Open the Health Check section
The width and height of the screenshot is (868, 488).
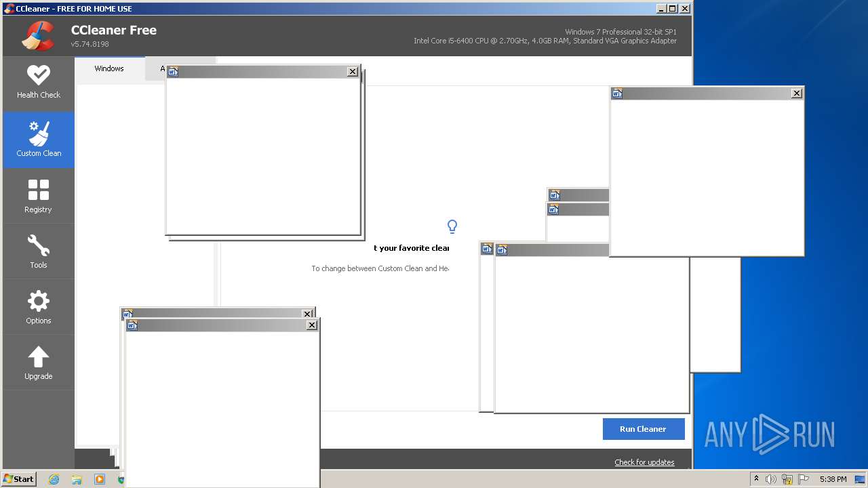(39, 83)
